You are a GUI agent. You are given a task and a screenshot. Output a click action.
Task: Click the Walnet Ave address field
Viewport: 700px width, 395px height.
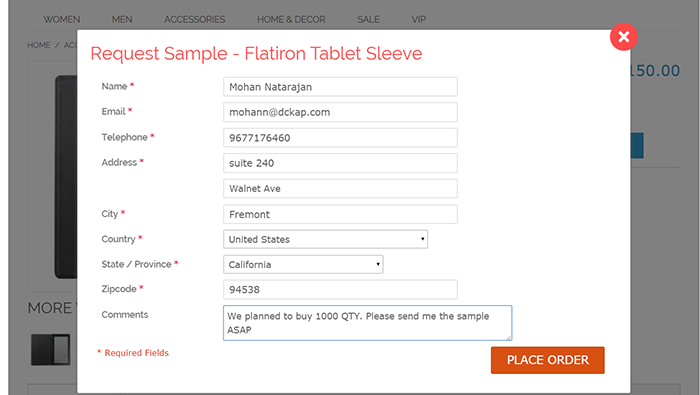340,188
